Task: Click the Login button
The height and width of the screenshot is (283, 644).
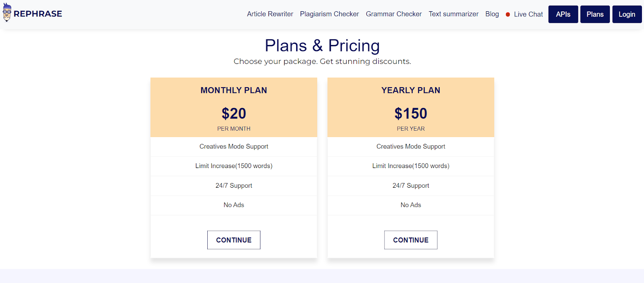Action: click(627, 14)
